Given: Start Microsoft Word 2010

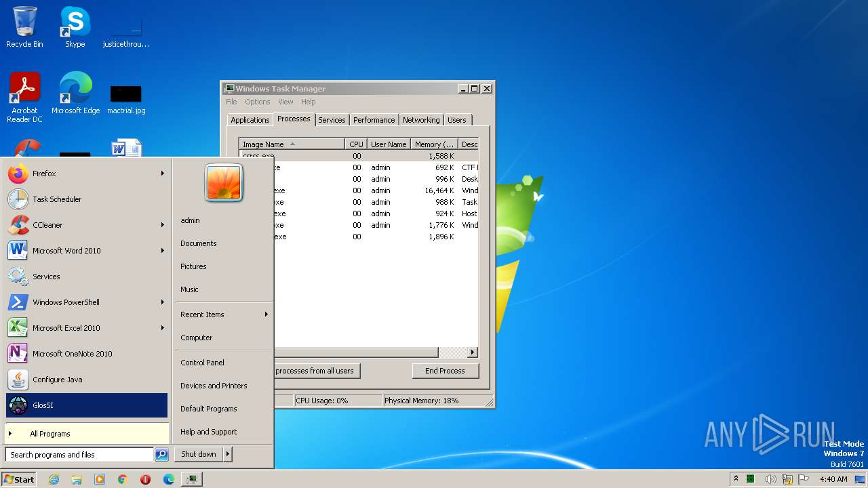Looking at the screenshot, I should click(87, 251).
